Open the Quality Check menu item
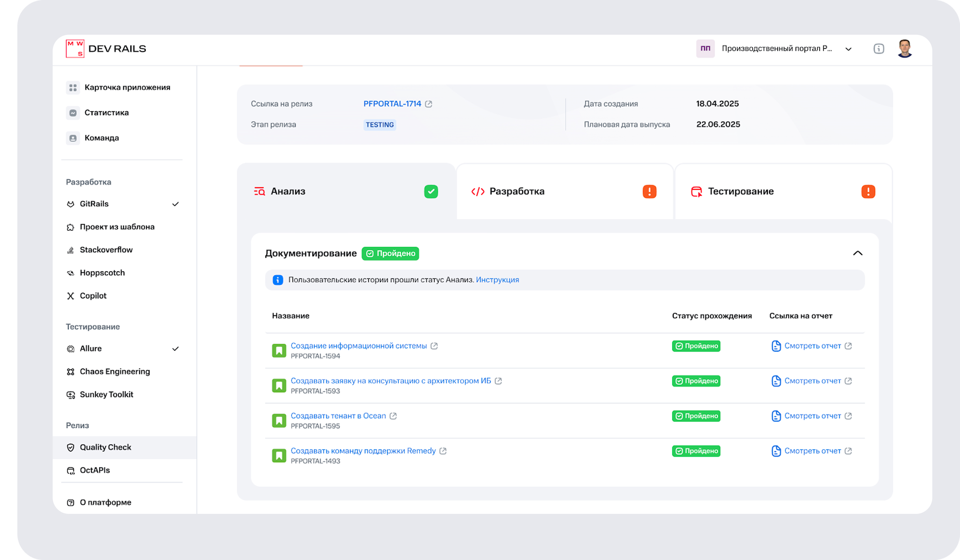Image resolution: width=960 pixels, height=560 pixels. coord(105,447)
